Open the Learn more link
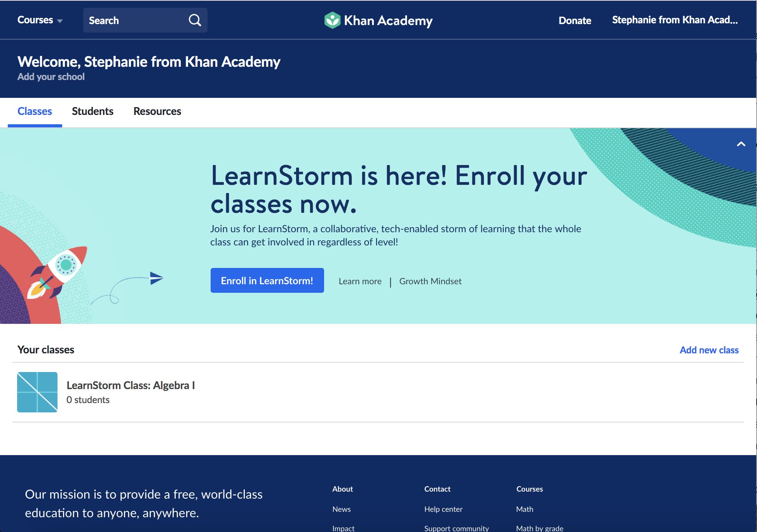The image size is (757, 532). pos(360,281)
